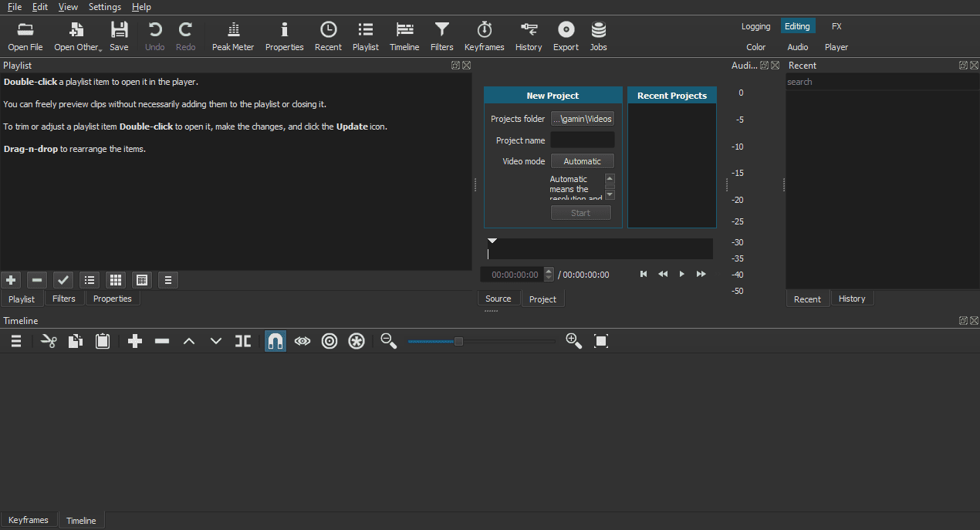Select the Project tab in the player
The image size is (980, 530).
(543, 299)
